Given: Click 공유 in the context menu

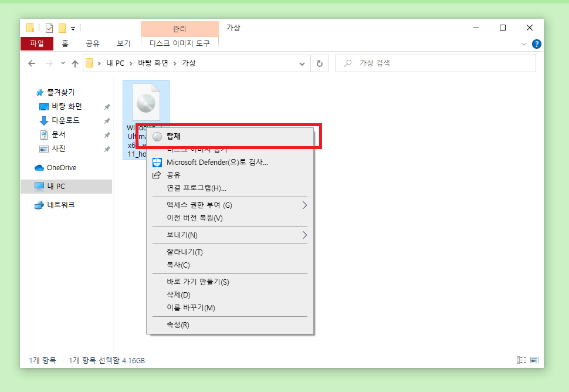Looking at the screenshot, I should [x=230, y=175].
